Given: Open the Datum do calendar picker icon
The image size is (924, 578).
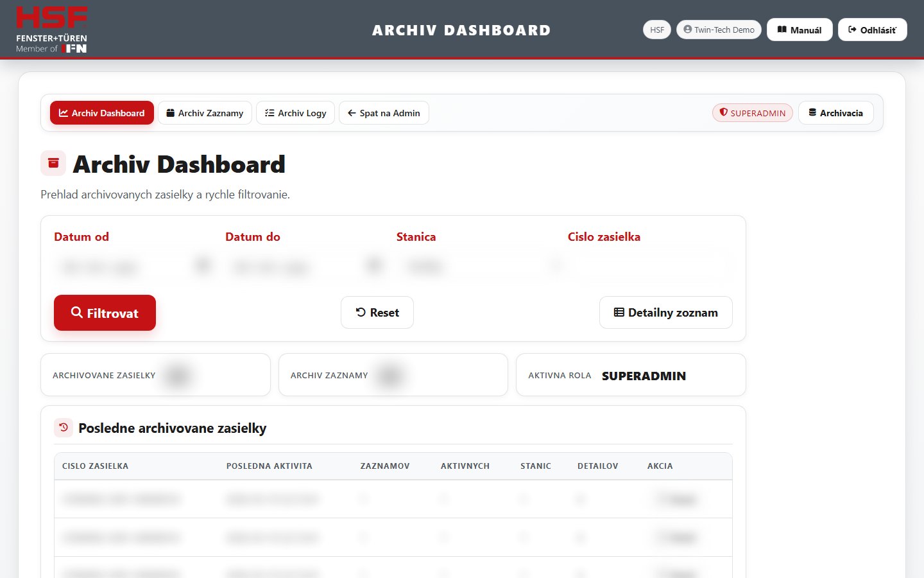Looking at the screenshot, I should point(374,265).
